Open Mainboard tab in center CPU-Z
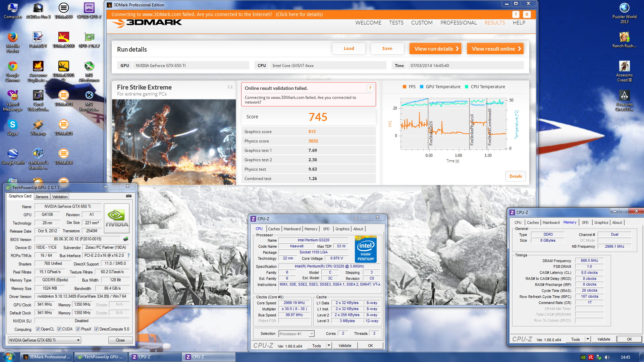This screenshot has height=362, width=644. 292,229
